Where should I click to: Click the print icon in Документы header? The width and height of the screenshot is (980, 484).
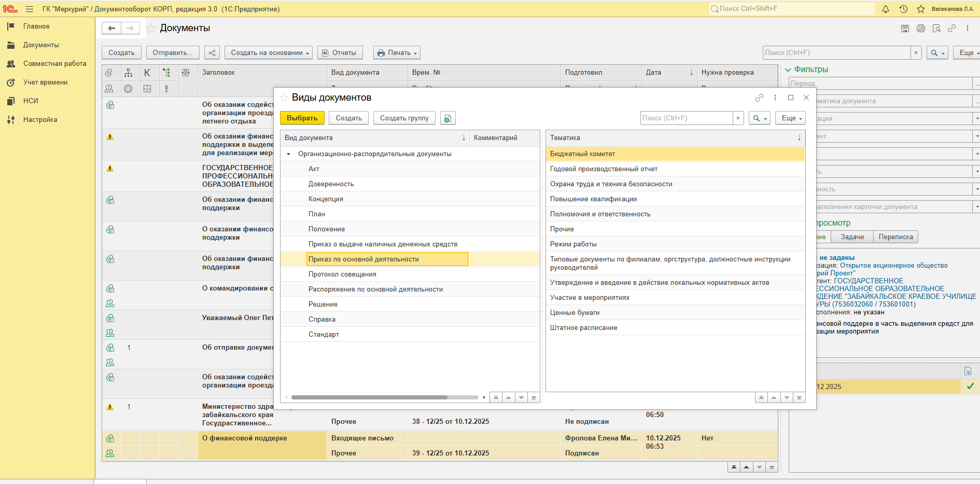(921, 29)
